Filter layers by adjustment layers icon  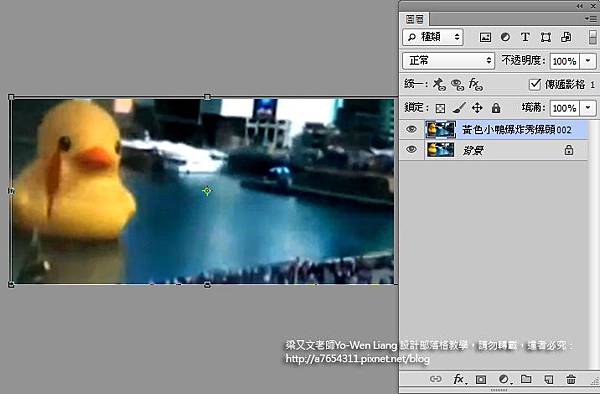tap(505, 37)
